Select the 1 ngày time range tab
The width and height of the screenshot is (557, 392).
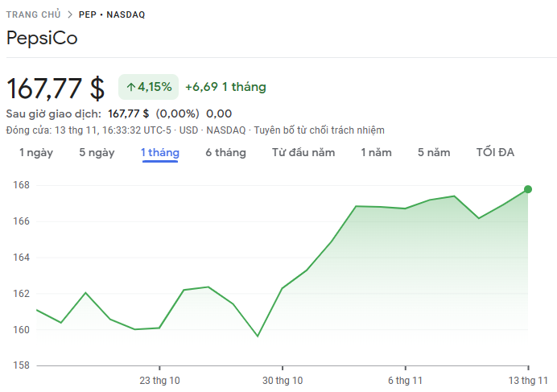36,152
